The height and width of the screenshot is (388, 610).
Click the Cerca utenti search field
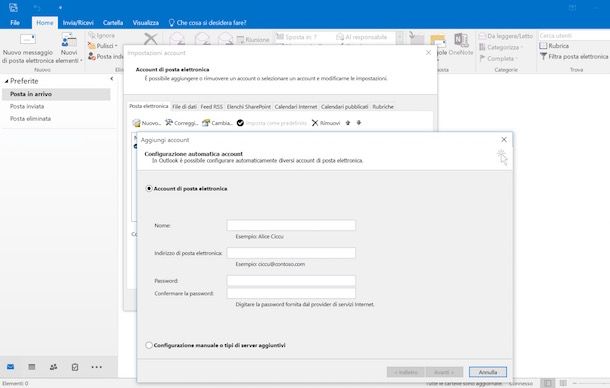pyautogui.click(x=574, y=36)
